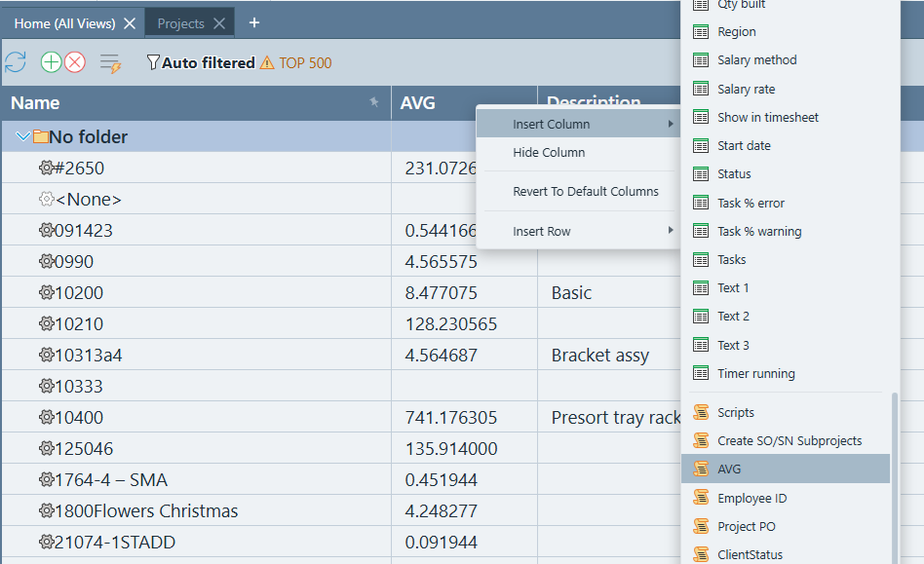
Task: Insert the Task % warning column
Action: 786,232
